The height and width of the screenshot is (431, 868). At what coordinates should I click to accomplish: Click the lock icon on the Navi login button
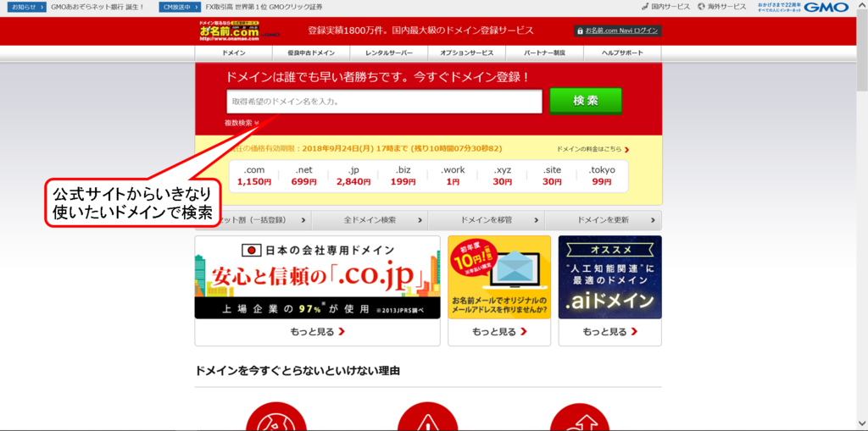point(580,31)
